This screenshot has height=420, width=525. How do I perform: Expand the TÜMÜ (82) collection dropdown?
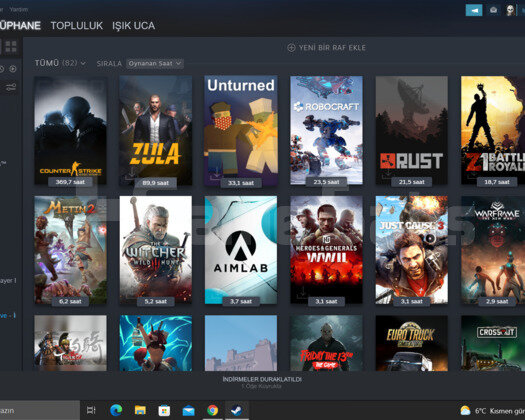60,63
